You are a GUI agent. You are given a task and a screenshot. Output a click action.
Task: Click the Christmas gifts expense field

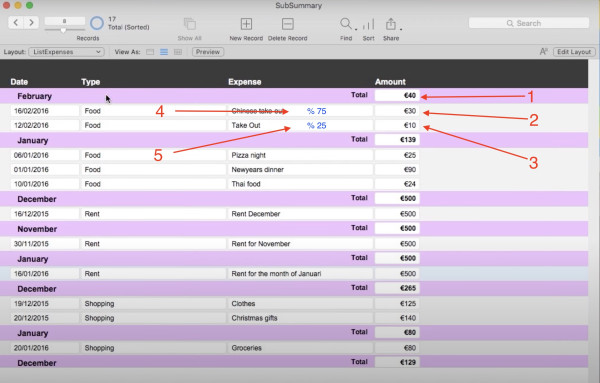tap(300, 318)
